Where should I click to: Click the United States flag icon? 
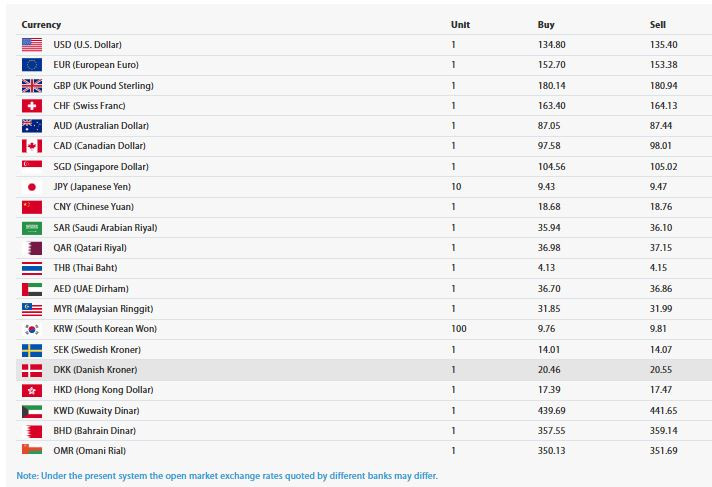click(x=32, y=45)
